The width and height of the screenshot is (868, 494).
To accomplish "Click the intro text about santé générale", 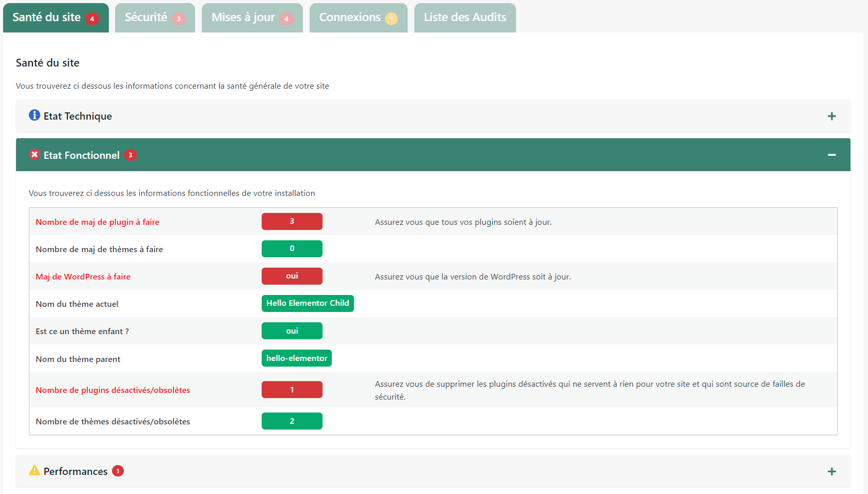I will [x=172, y=86].
